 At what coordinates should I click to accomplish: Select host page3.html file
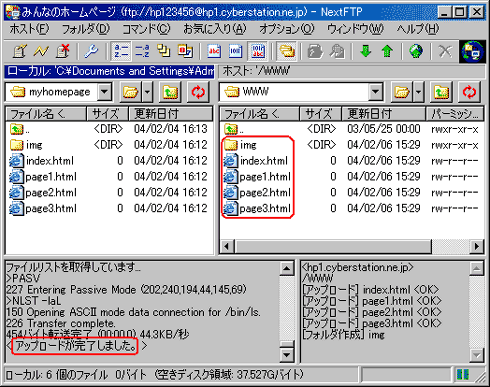coord(257,209)
